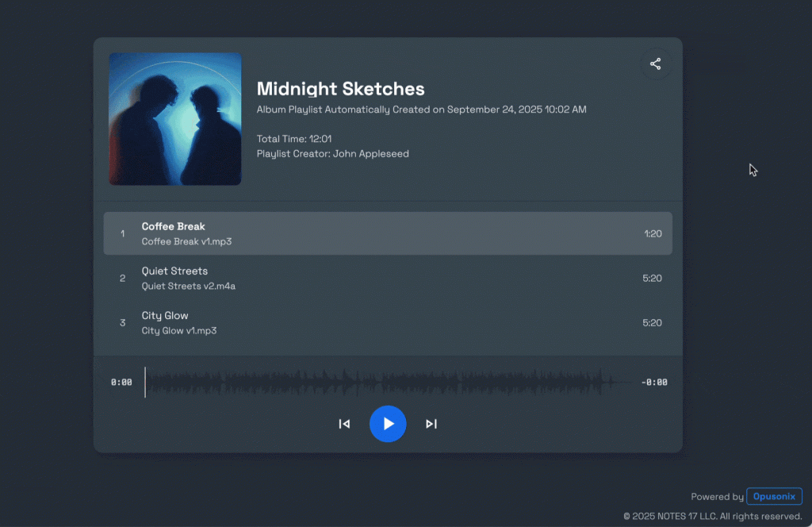
Task: Click the 1:20 duration of Coffee Break
Action: pyautogui.click(x=652, y=233)
